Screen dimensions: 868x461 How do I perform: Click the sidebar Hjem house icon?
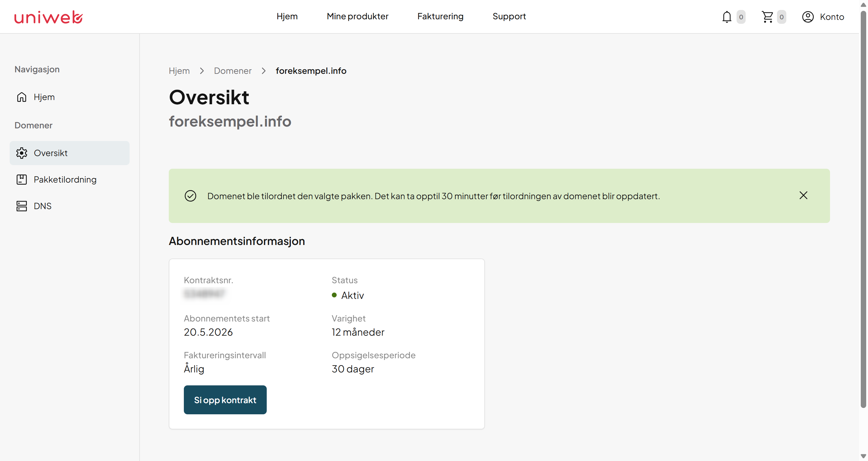[x=22, y=97]
